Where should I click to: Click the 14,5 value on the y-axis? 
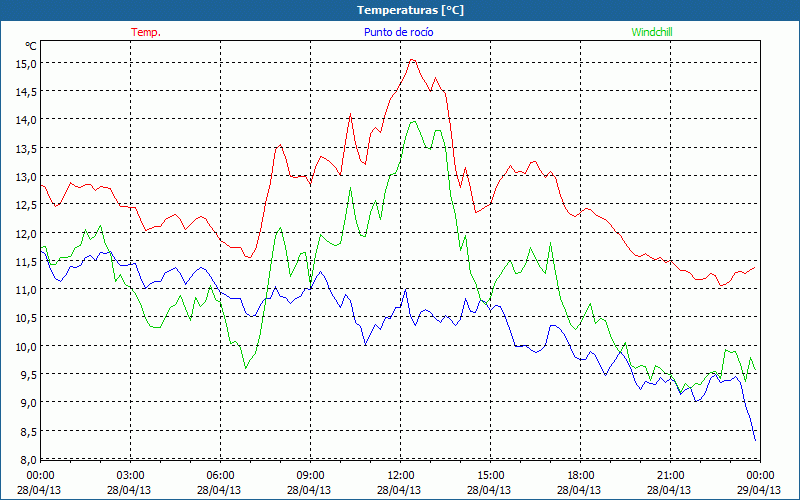tap(27, 92)
